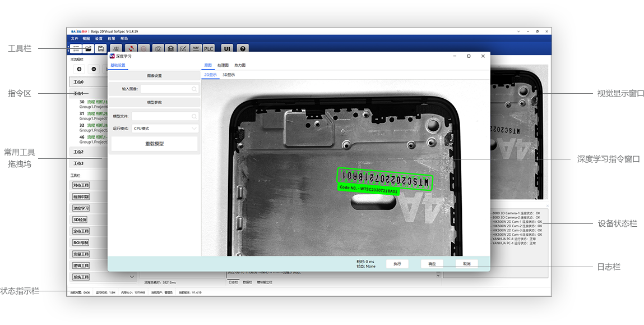644x325 pixels.
Task: Open the 设置 menu
Action: pyautogui.click(x=99, y=39)
